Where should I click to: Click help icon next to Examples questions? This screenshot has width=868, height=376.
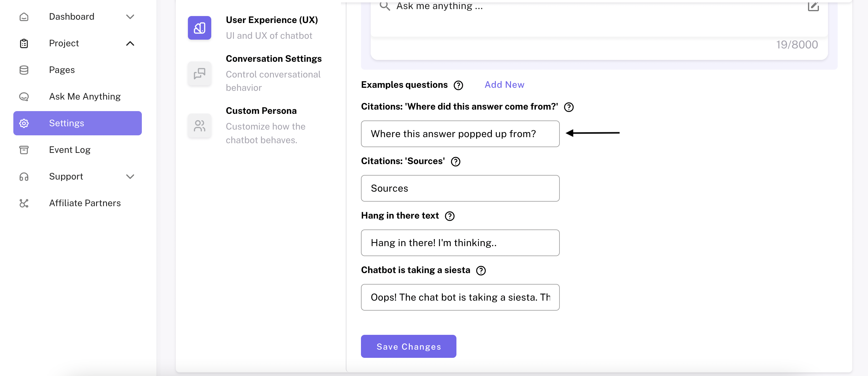(x=458, y=85)
